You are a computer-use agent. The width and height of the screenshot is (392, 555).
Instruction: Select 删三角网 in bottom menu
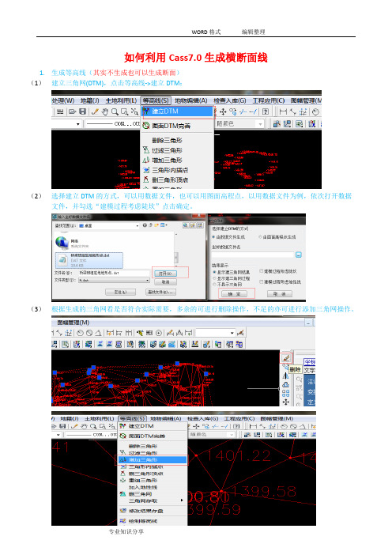(152, 494)
